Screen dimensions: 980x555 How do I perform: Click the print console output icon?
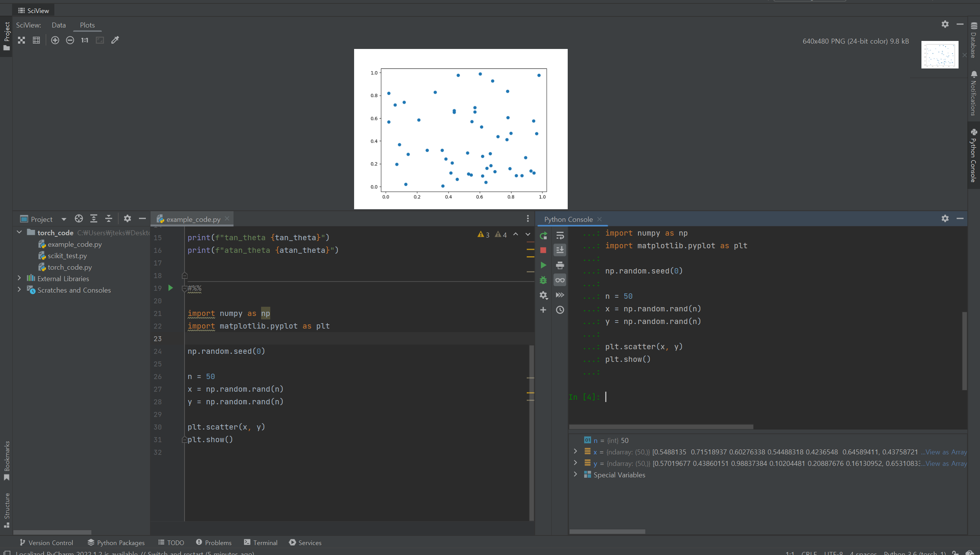[560, 265]
